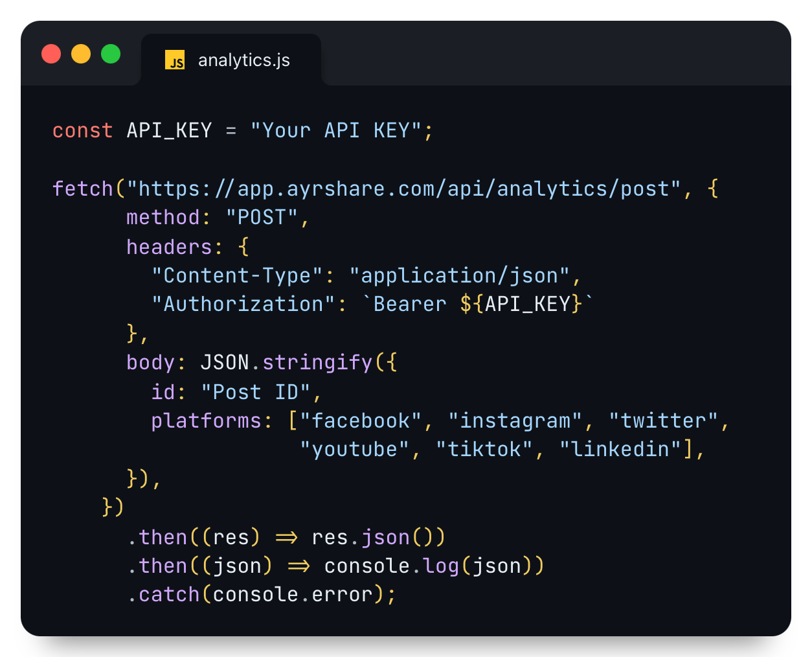Click the "Authorization" header key
The width and height of the screenshot is (812, 657).
tap(243, 305)
